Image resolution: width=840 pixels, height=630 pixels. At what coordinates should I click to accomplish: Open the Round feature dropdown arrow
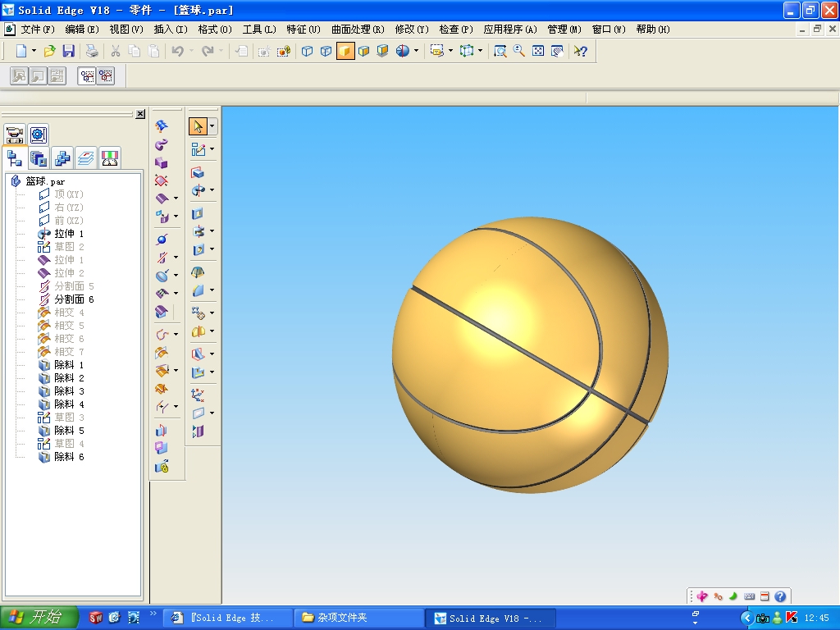[x=212, y=290]
